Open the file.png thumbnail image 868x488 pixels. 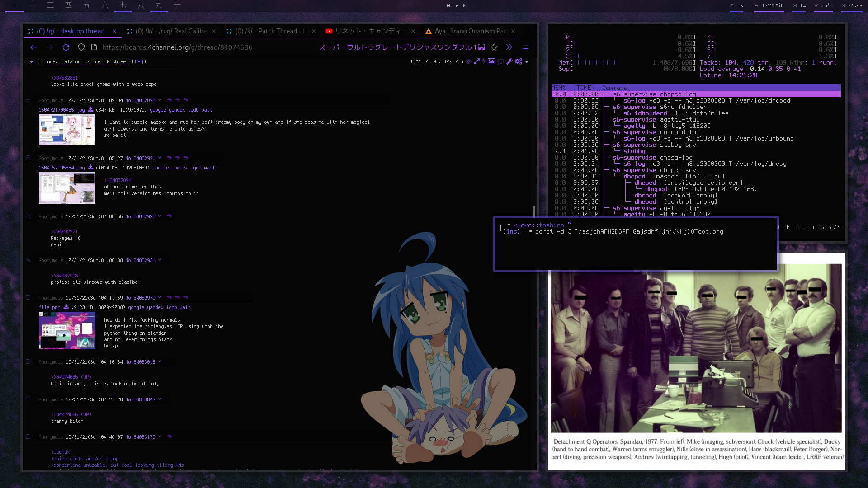point(67,330)
